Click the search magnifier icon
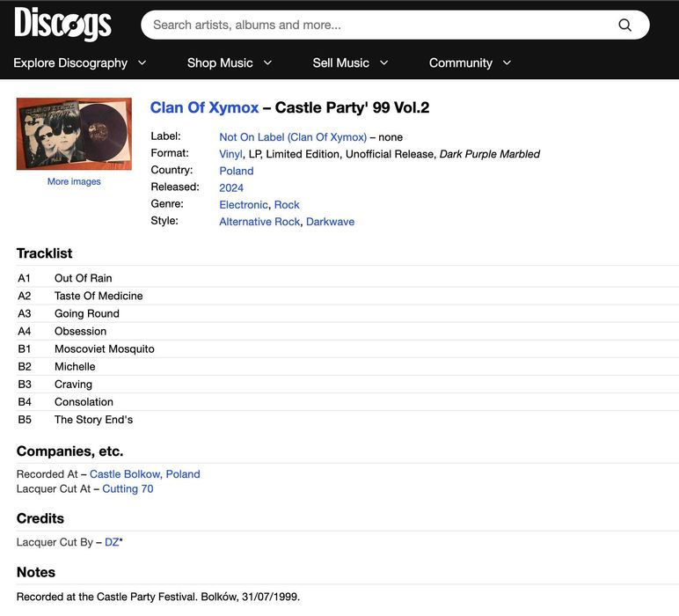Image resolution: width=679 pixels, height=616 pixels. [x=625, y=25]
